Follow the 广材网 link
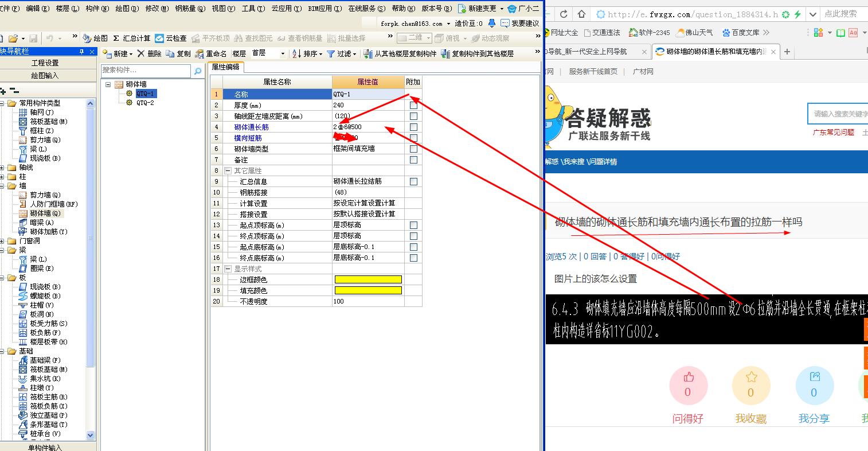This screenshot has height=451, width=868. 643,72
